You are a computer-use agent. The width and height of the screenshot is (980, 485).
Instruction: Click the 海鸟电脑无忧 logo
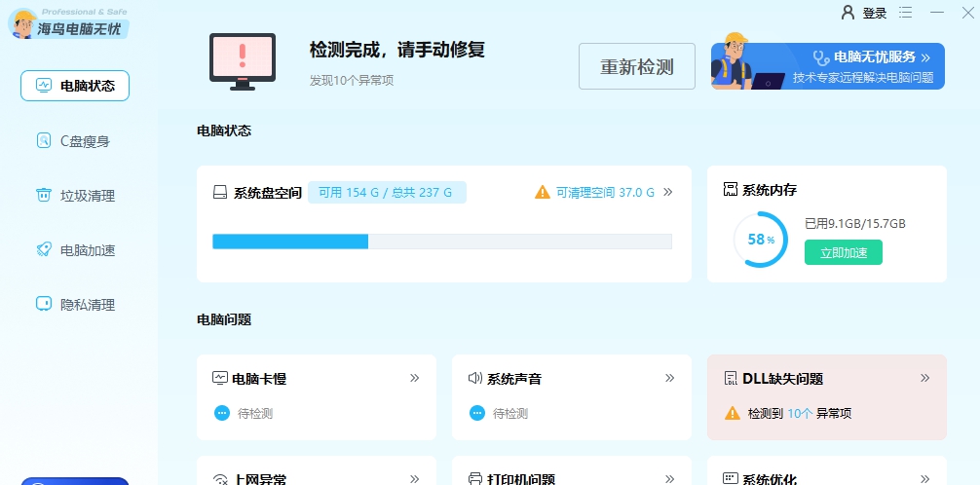[68, 23]
